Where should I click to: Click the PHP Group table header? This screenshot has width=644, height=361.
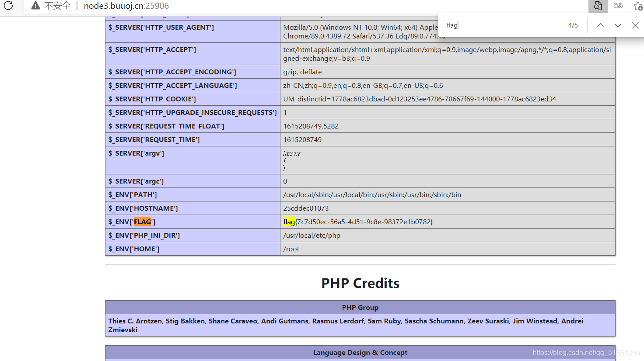pos(360,307)
